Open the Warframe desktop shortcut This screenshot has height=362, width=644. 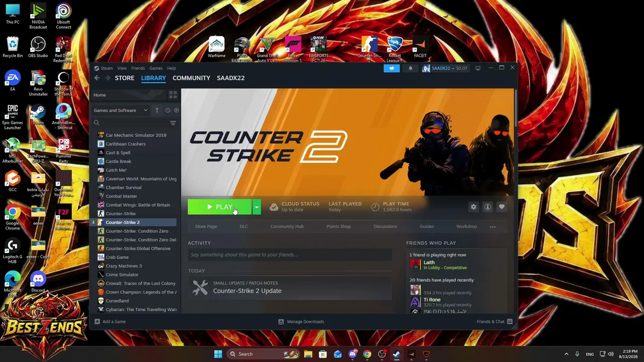click(216, 48)
